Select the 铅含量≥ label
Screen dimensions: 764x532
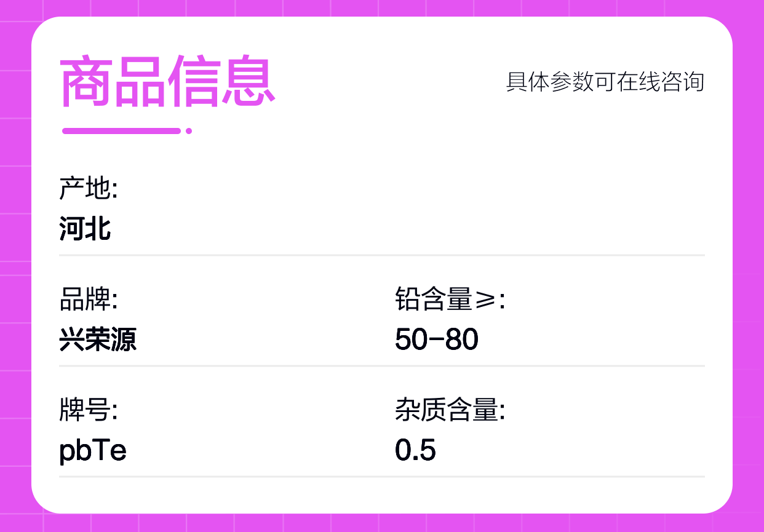tap(450, 300)
